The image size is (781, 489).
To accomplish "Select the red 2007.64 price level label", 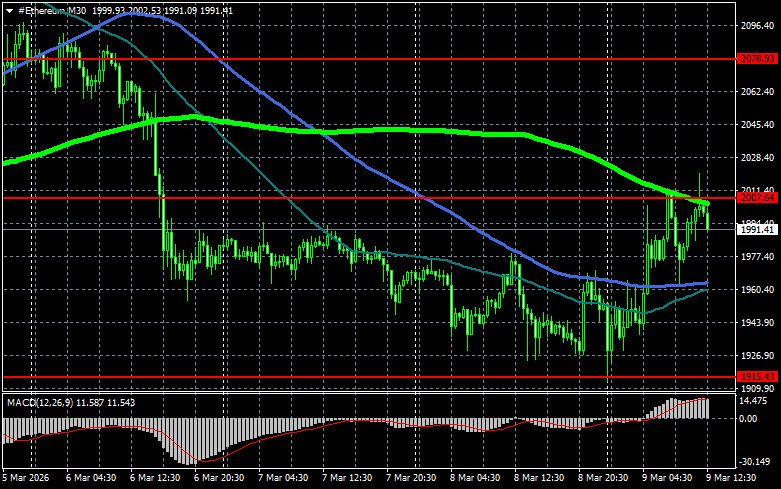I will pos(757,198).
